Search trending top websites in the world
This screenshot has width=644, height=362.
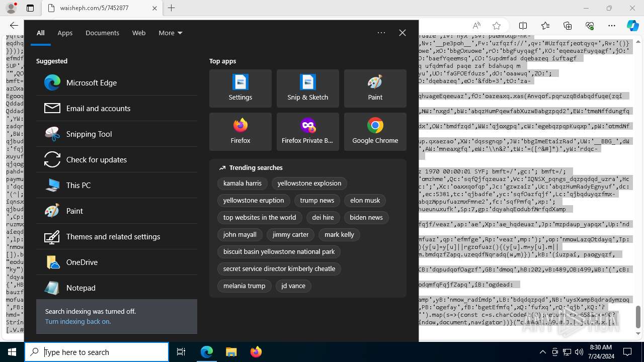pos(260,217)
